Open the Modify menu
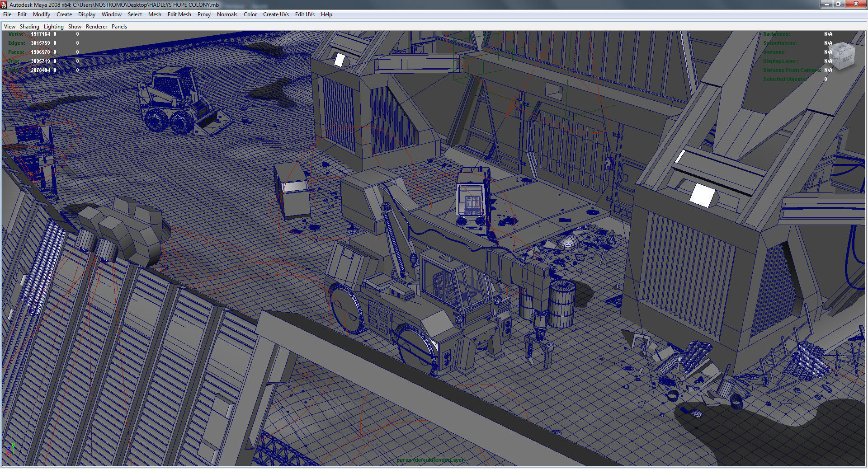Image resolution: width=868 pixels, height=469 pixels. click(x=42, y=14)
